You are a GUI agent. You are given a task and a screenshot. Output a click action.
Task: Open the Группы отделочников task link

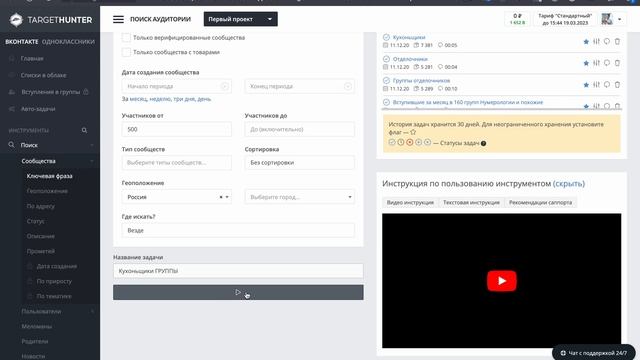click(x=421, y=80)
